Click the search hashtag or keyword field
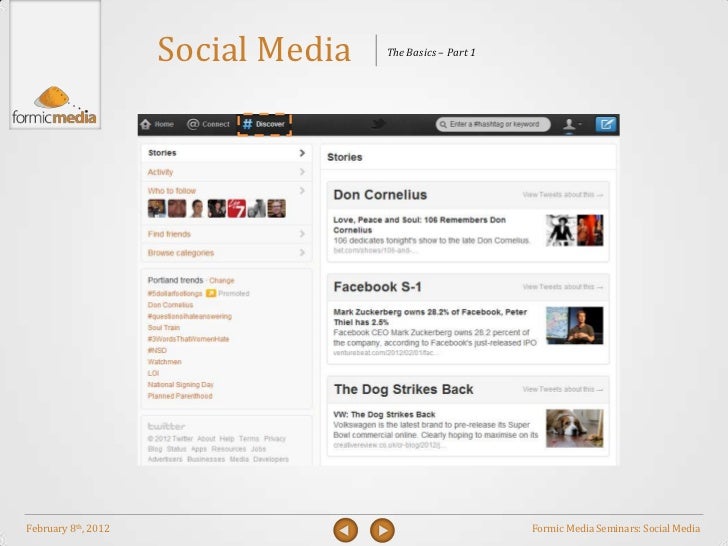728x546 pixels. coord(493,124)
